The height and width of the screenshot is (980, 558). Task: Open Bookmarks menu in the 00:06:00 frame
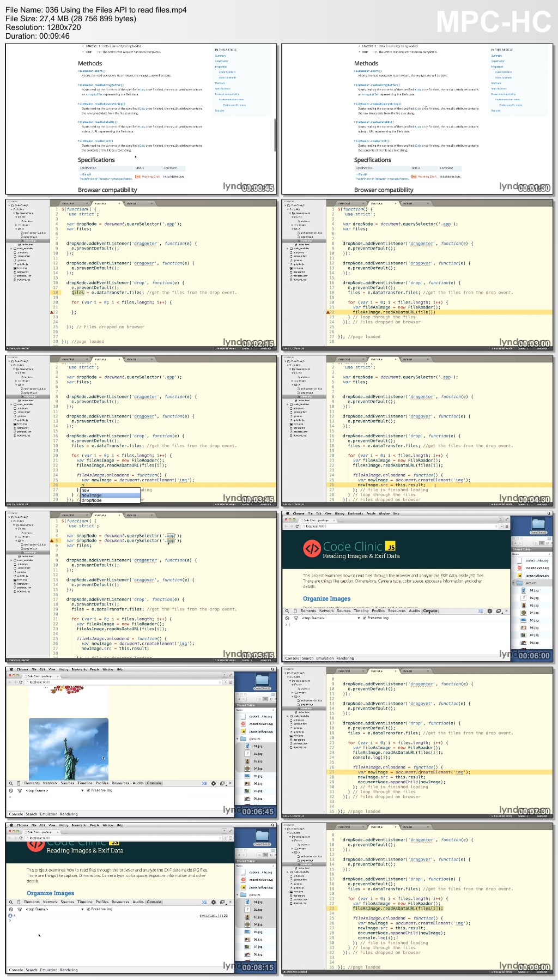pos(355,513)
